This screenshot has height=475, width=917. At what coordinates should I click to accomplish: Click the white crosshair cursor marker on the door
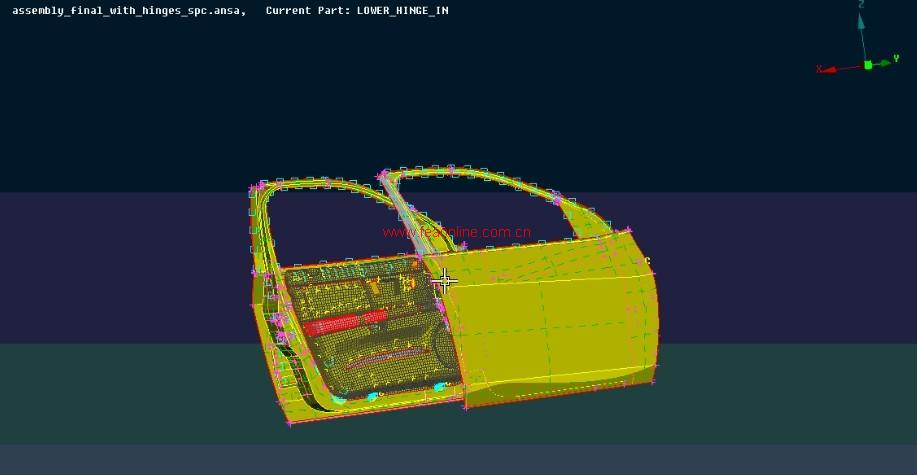pos(445,281)
